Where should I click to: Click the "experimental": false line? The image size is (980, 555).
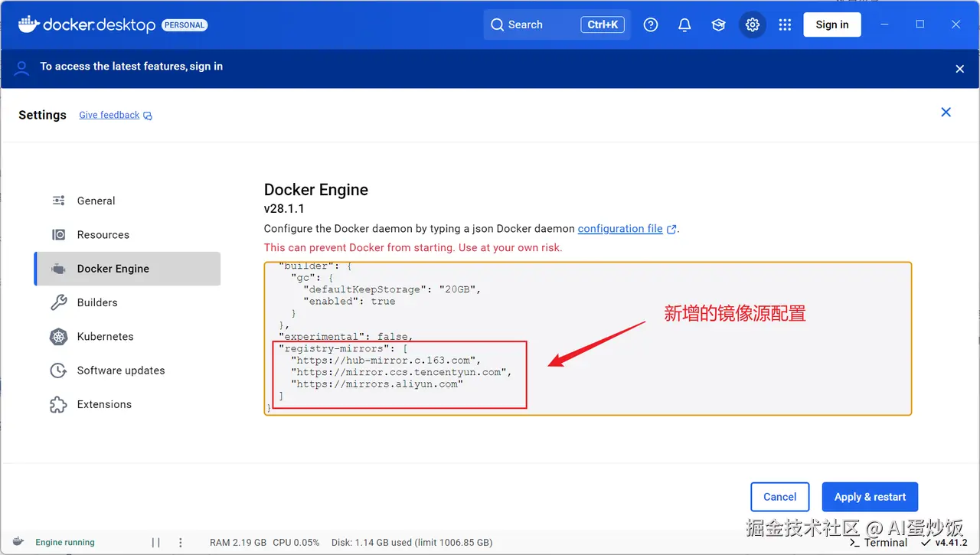pyautogui.click(x=346, y=337)
